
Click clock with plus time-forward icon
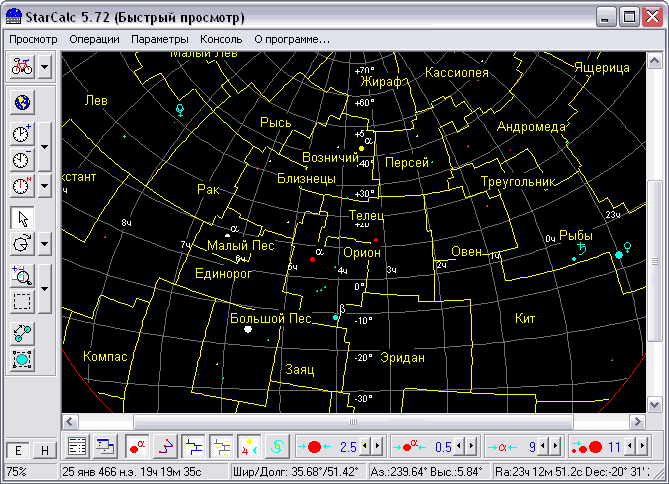coord(22,134)
